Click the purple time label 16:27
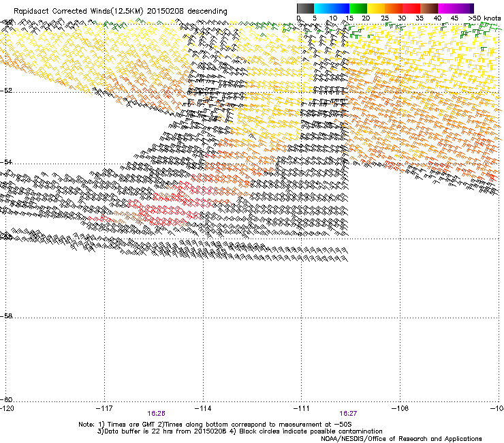 (348, 414)
